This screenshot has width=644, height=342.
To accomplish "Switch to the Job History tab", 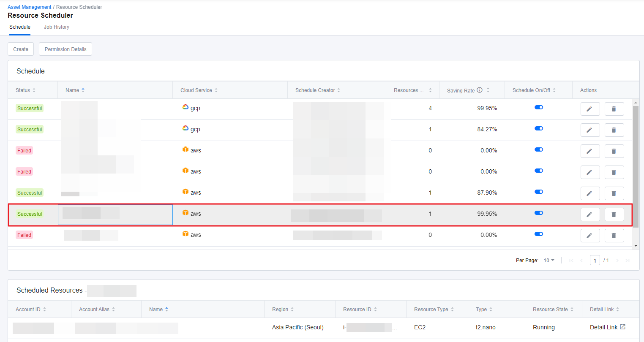I will point(57,27).
